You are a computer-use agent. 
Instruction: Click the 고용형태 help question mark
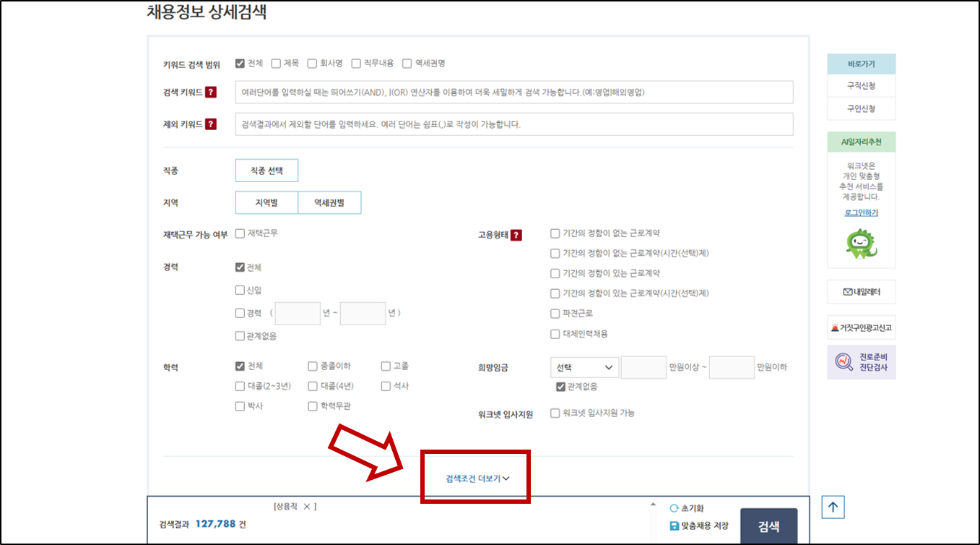[x=516, y=233]
